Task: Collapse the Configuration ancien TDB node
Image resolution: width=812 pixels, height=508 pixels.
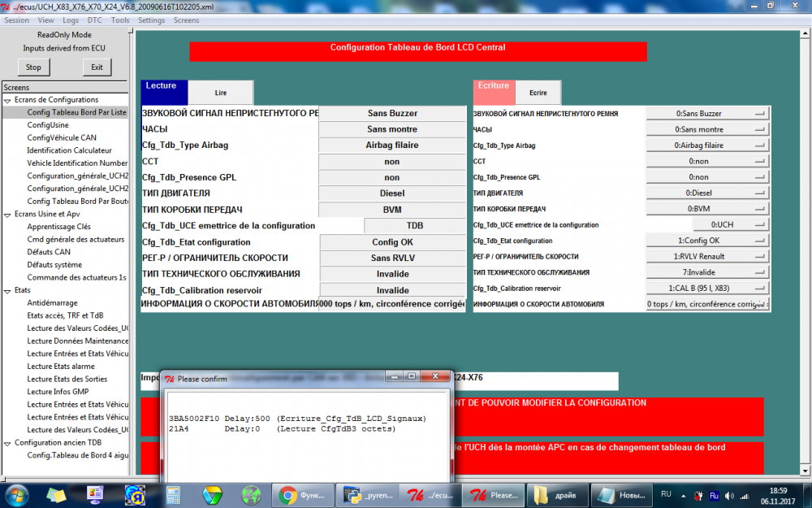Action: click(8, 443)
